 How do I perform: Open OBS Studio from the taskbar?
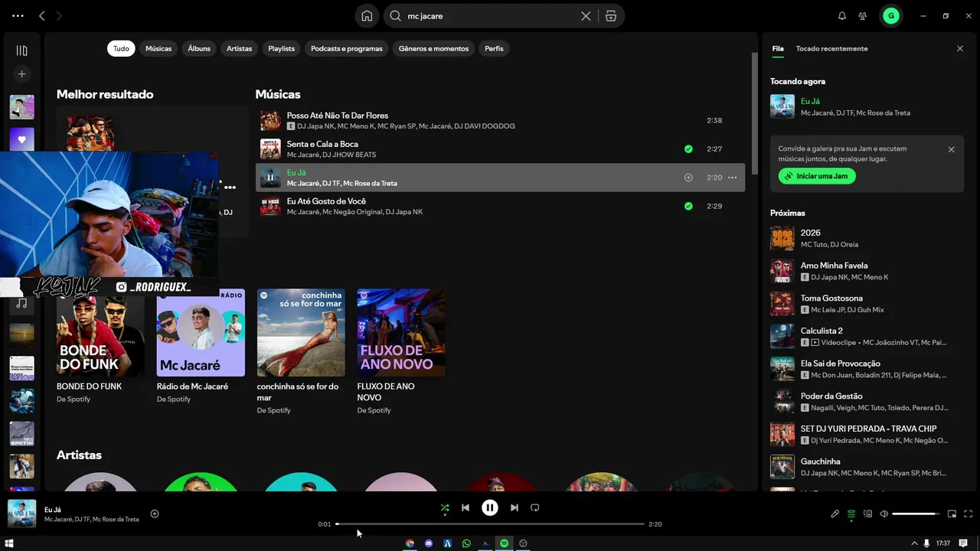coord(524,543)
